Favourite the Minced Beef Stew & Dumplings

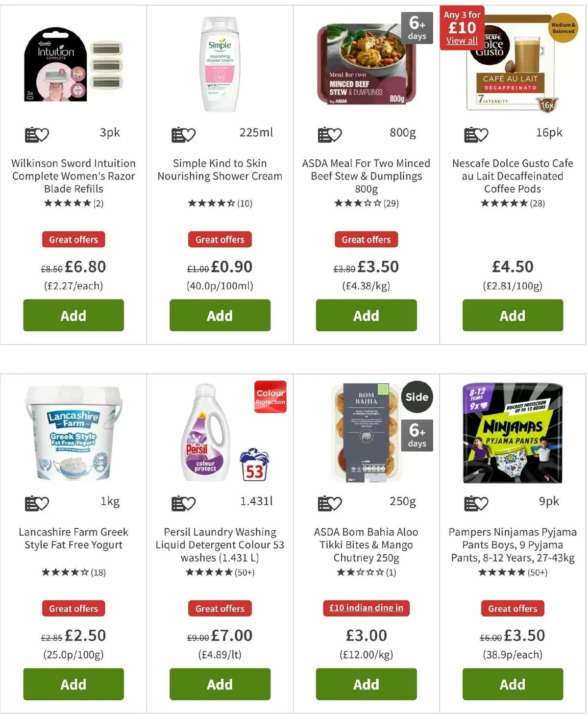(330, 134)
